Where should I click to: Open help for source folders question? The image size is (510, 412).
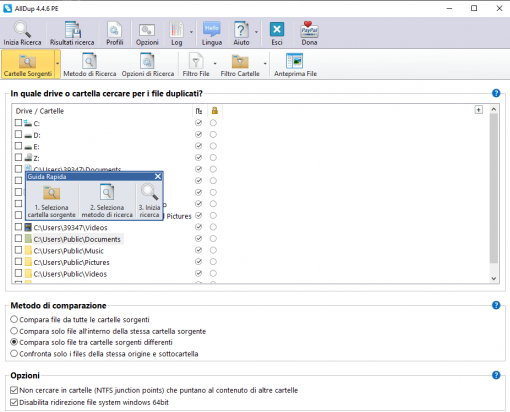[496, 93]
